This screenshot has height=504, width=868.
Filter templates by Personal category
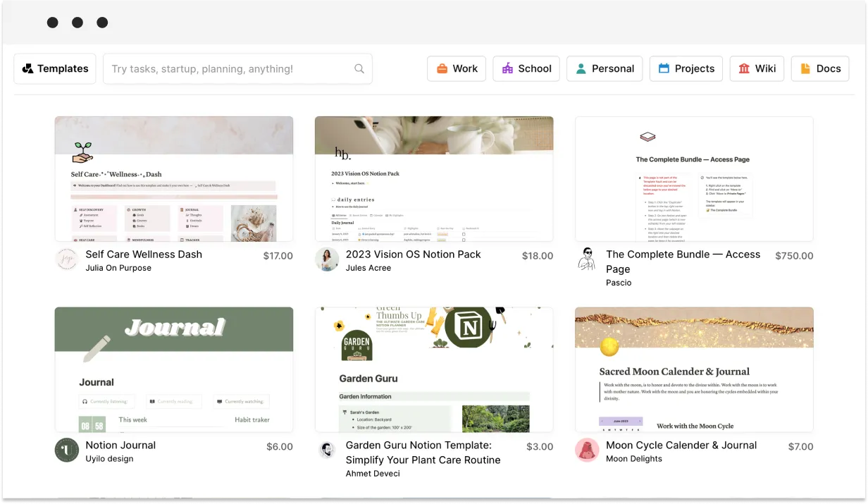pos(604,68)
